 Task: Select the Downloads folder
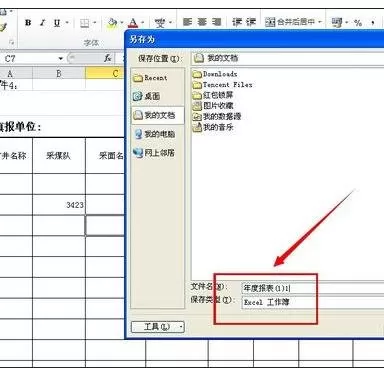point(215,74)
